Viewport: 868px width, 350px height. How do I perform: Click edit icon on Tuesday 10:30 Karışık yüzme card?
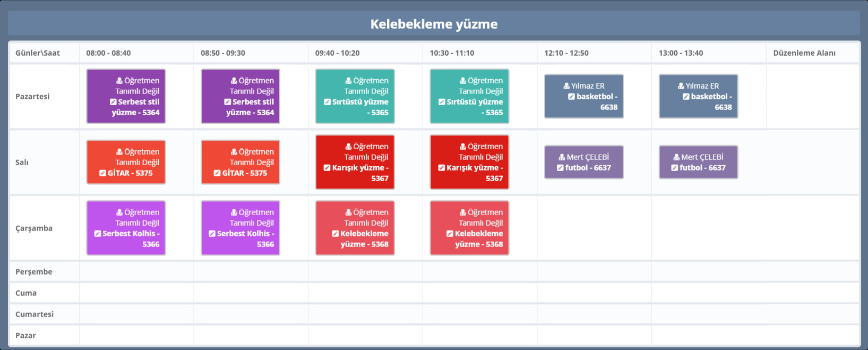[x=441, y=168]
